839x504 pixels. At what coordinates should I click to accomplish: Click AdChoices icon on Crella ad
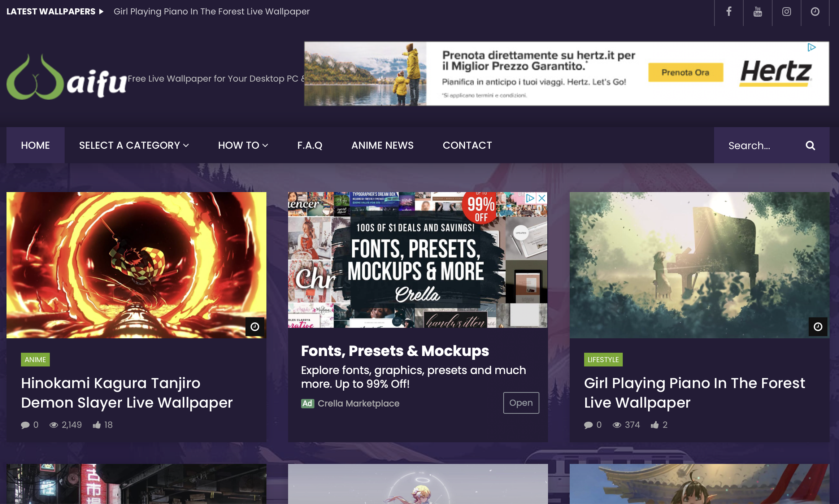point(530,198)
